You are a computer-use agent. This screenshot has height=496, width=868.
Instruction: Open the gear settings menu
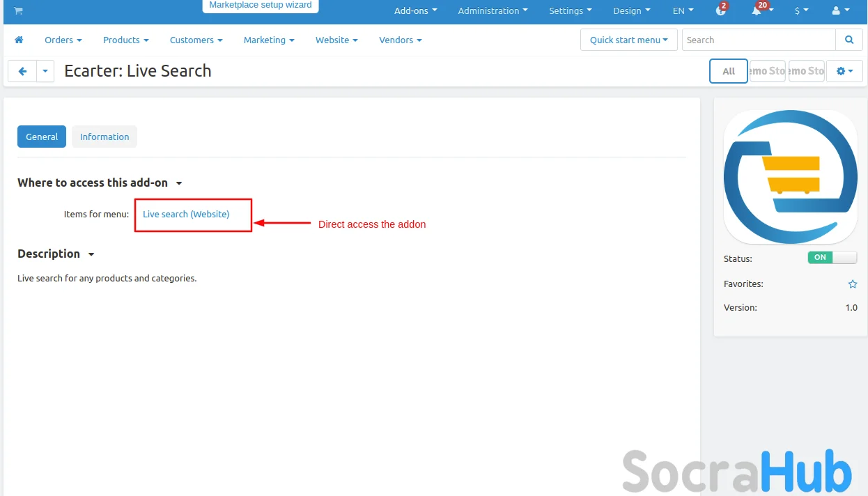tap(844, 71)
